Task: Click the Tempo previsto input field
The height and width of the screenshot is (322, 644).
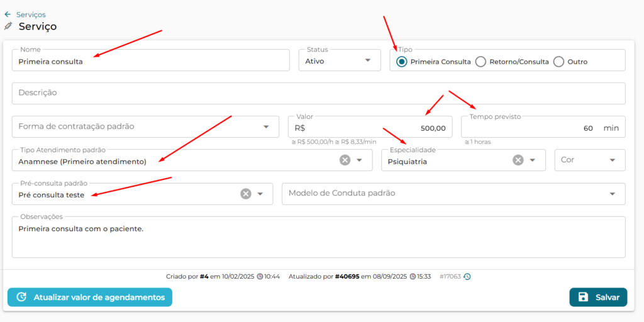Action: (543, 126)
